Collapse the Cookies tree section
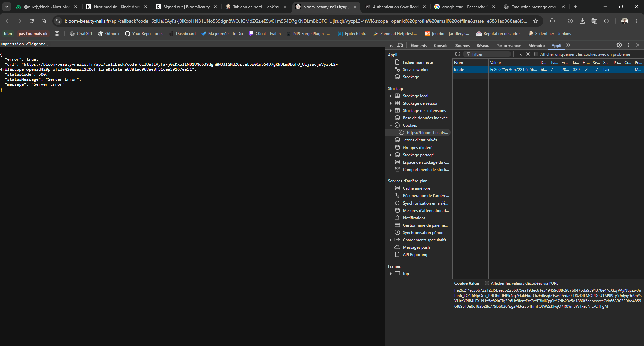 point(391,125)
